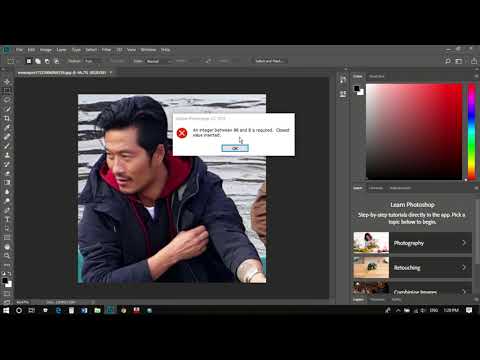The image size is (480, 360).
Task: Open the Windows Start menu
Action: pos(6,310)
